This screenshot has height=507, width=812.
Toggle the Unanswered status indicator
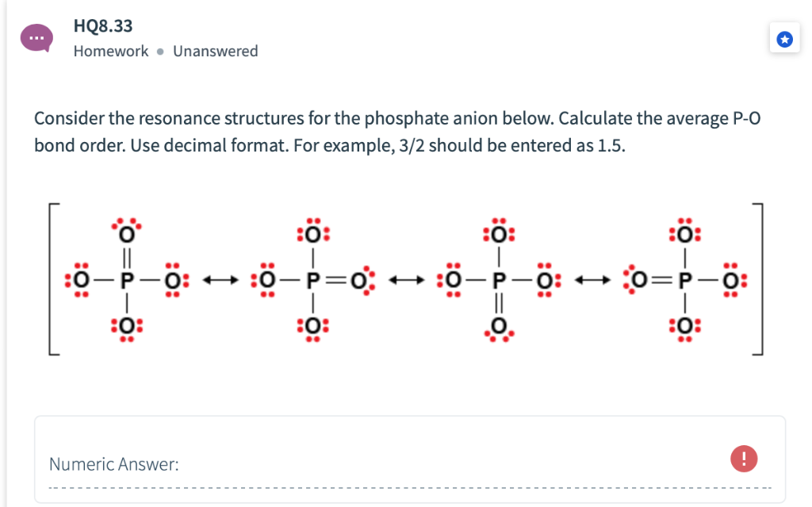tap(215, 51)
